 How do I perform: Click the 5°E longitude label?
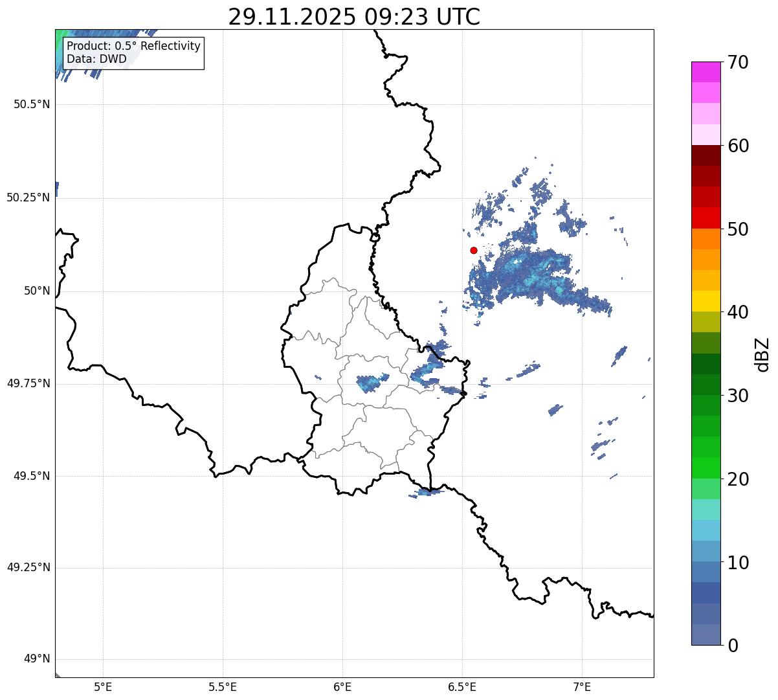tap(103, 688)
